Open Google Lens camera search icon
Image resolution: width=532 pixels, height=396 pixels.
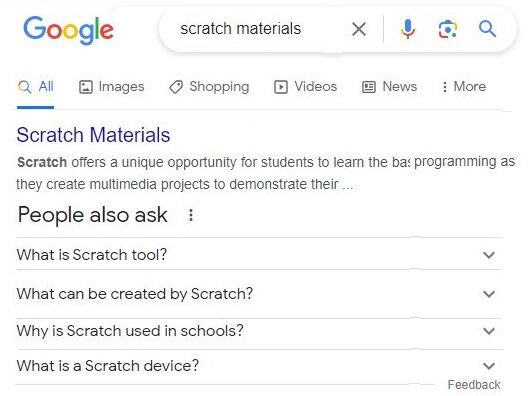448,29
